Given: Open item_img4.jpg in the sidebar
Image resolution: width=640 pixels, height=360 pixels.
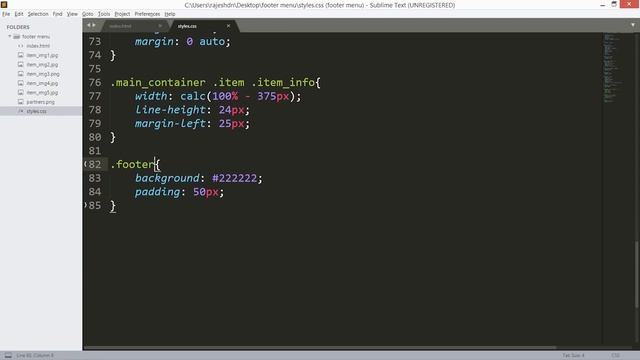Looking at the screenshot, I should (x=42, y=83).
